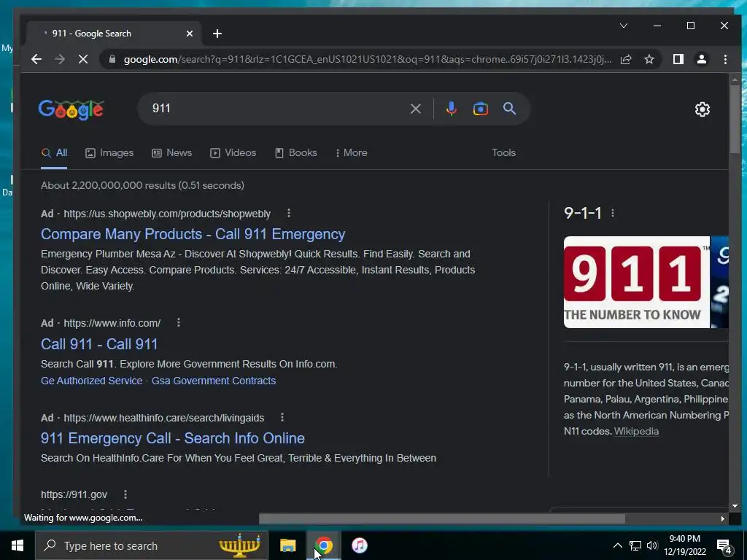Image resolution: width=747 pixels, height=560 pixels.
Task: Open the network status tray icon
Action: (x=635, y=545)
